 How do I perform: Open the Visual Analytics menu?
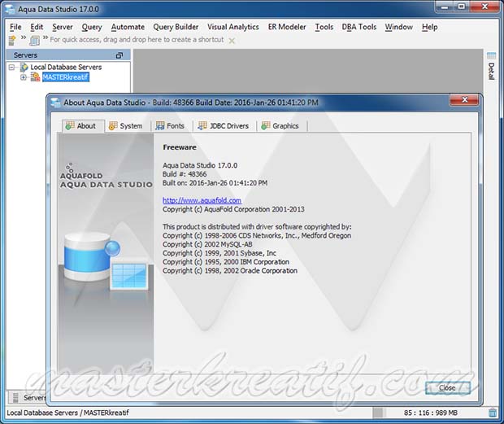[x=233, y=27]
